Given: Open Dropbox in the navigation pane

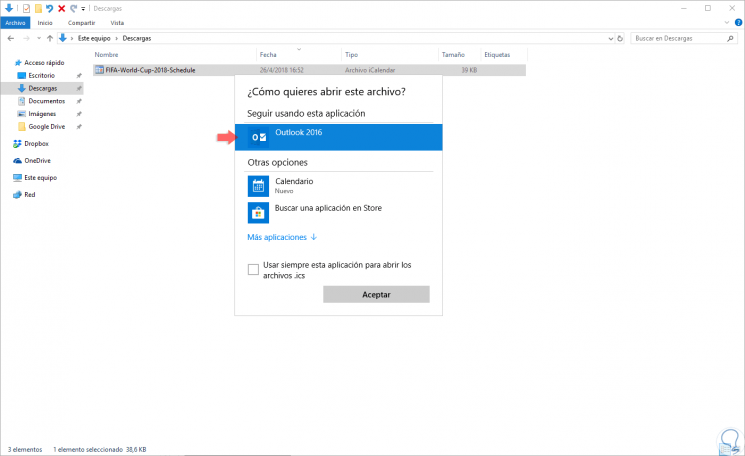Looking at the screenshot, I should (x=37, y=143).
